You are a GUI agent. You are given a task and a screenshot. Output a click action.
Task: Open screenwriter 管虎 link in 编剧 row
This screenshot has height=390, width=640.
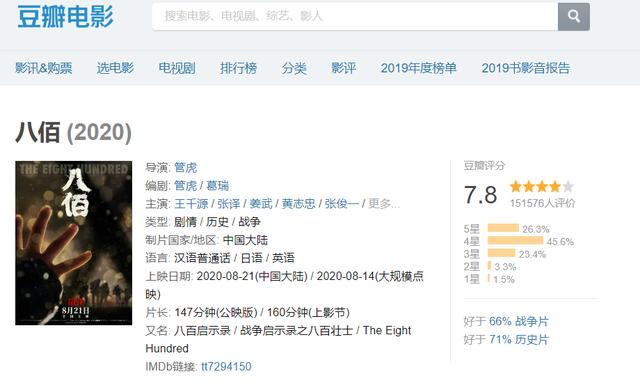(185, 186)
